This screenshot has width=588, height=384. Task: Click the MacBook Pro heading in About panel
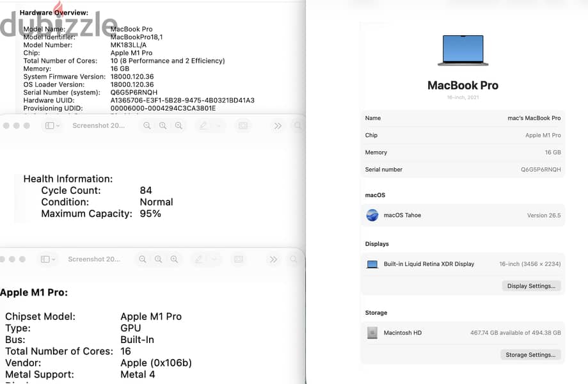[x=463, y=86]
